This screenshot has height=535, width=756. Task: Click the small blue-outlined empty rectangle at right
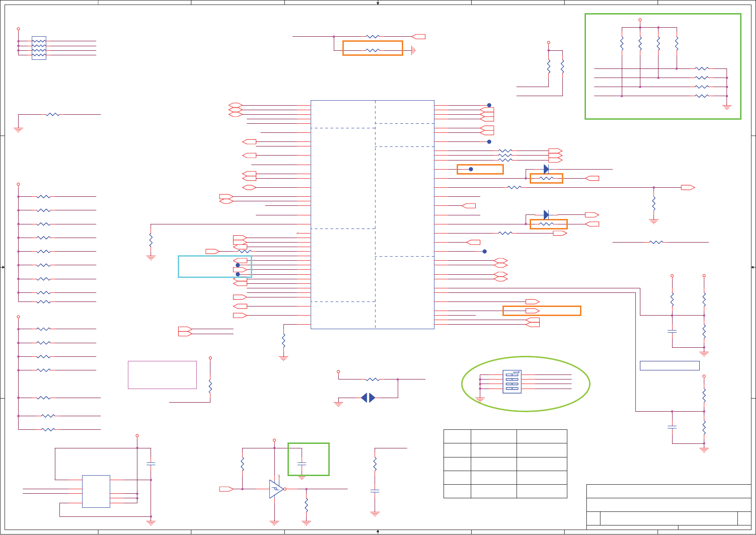(x=669, y=365)
